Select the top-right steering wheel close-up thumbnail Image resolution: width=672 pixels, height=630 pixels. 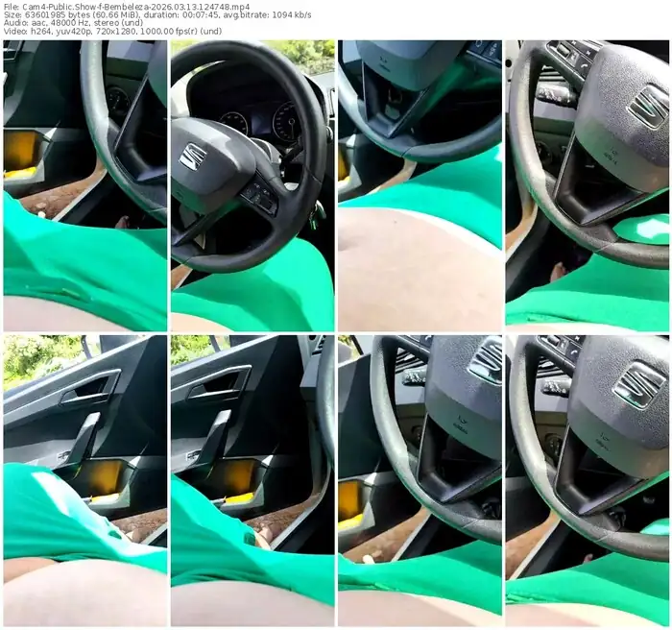point(587,185)
